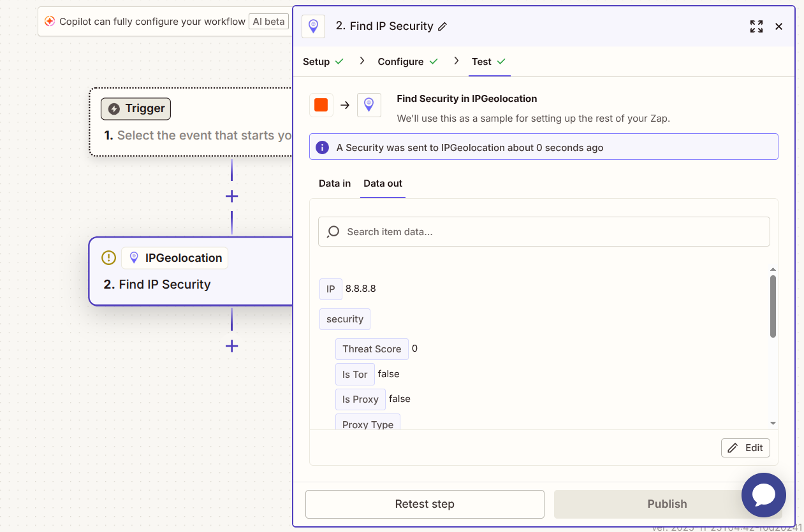Select the Data out tab

[x=383, y=183]
